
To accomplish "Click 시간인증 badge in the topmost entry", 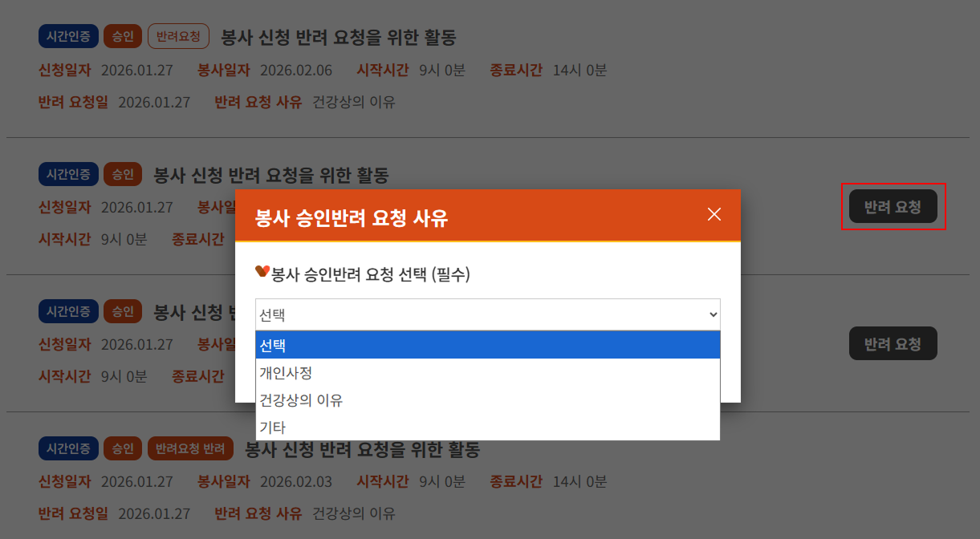I will coord(68,36).
